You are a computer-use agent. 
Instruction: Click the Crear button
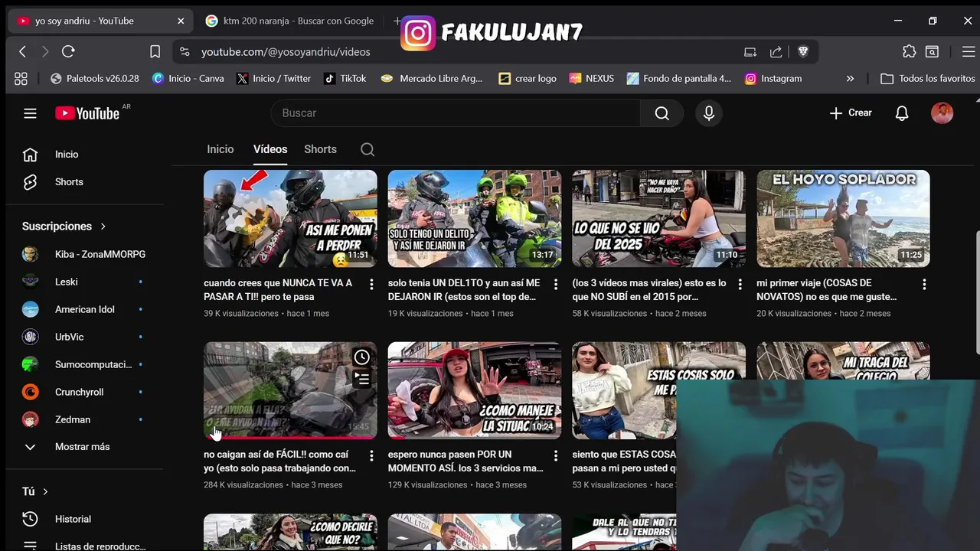pyautogui.click(x=851, y=113)
